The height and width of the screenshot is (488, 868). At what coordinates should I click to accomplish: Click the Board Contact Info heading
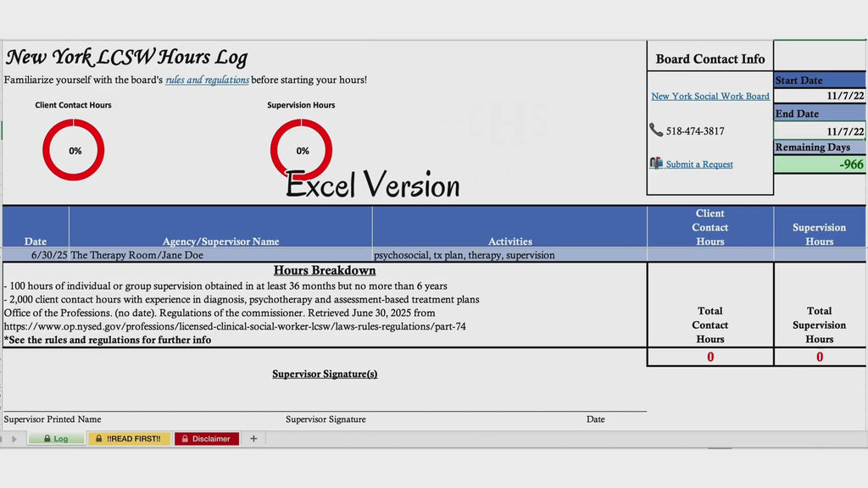point(710,58)
